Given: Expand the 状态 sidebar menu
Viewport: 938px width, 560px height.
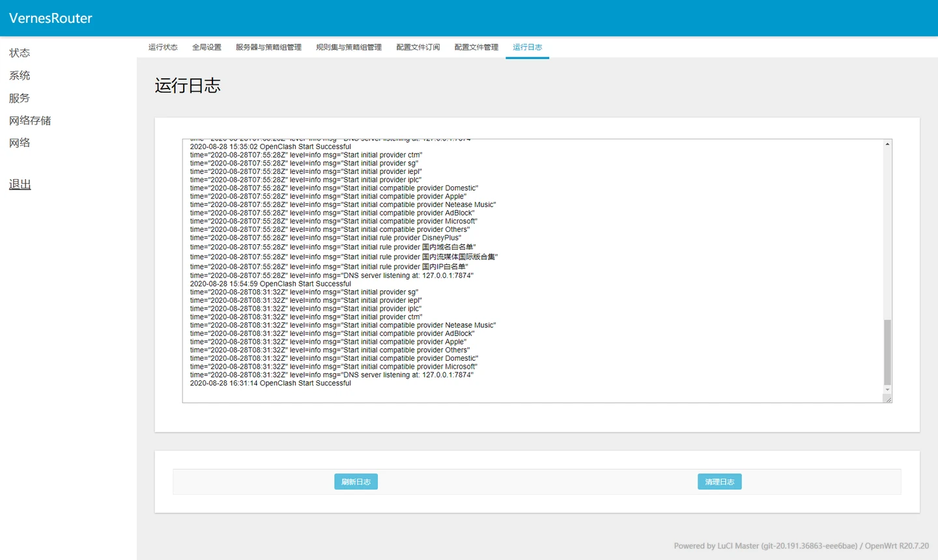Looking at the screenshot, I should click(x=20, y=53).
